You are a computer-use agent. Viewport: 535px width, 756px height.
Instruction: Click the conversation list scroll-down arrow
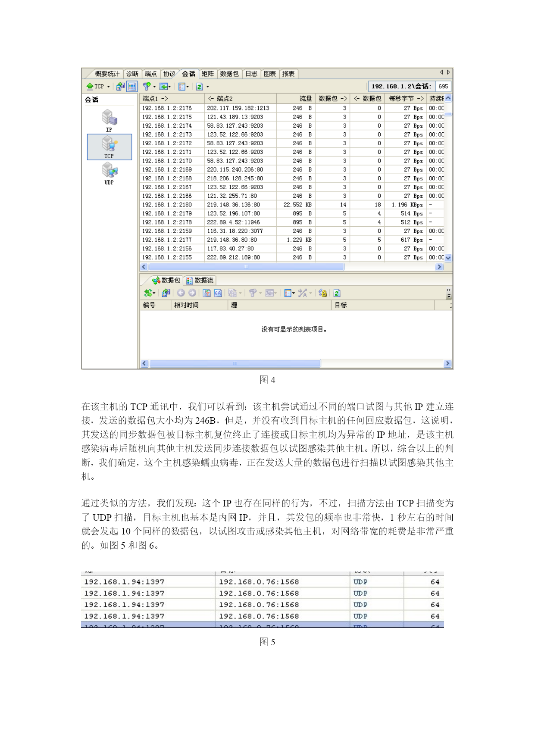click(448, 258)
